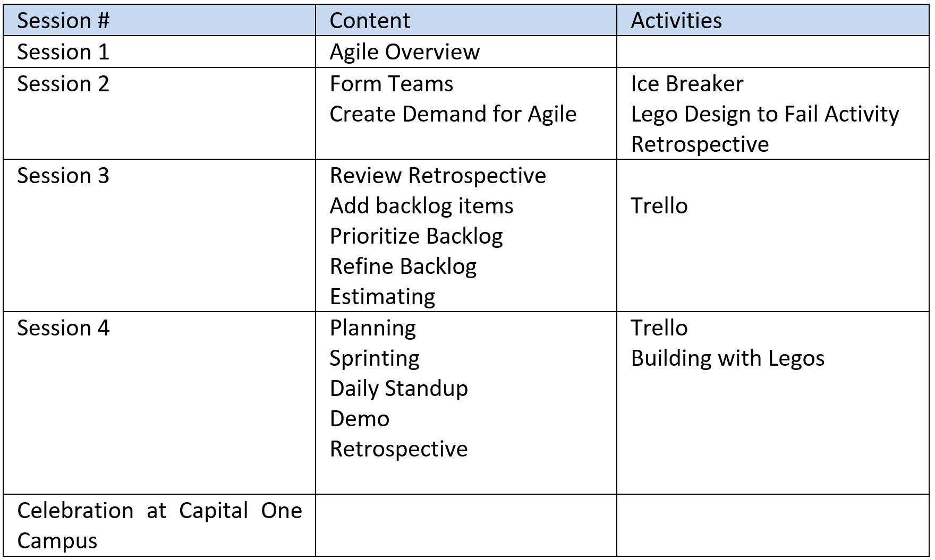Select the 'Ice Breaker' activity
Image resolution: width=935 pixels, height=560 pixels.
(687, 84)
